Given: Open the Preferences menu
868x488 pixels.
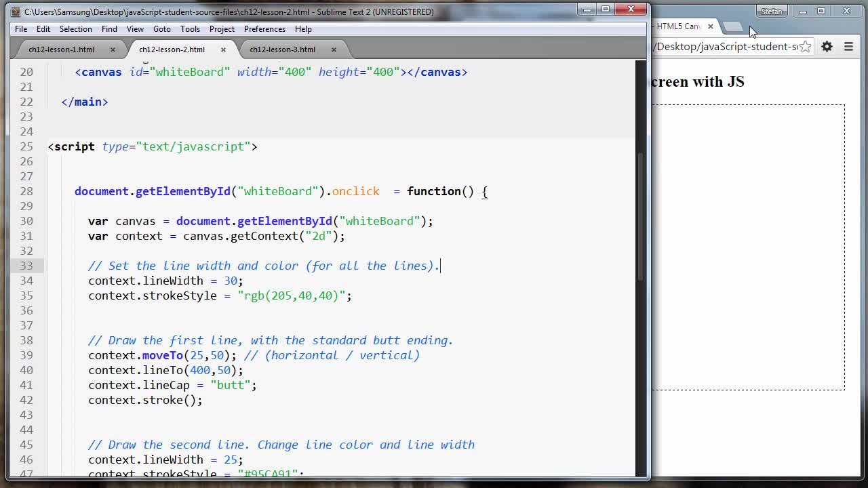Looking at the screenshot, I should coord(264,29).
